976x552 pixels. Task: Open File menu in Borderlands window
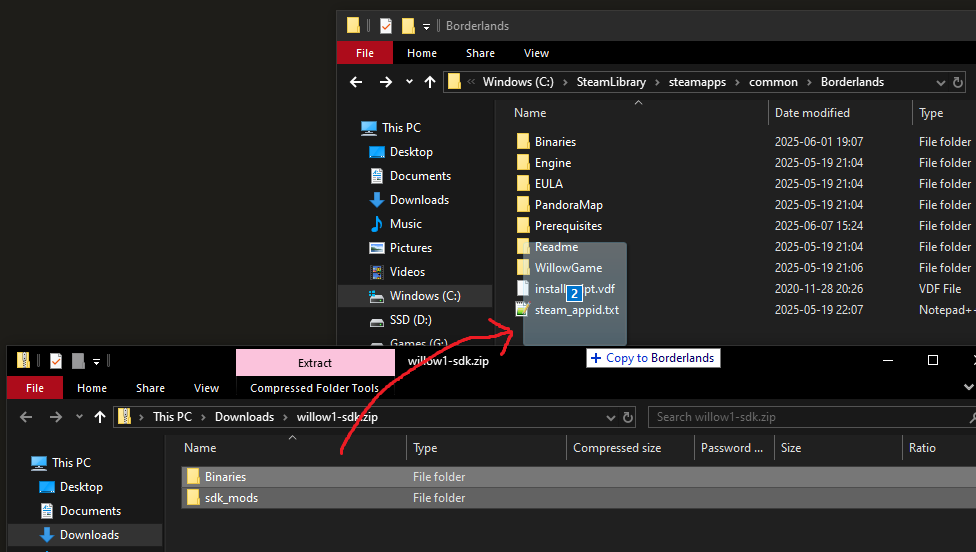click(365, 53)
